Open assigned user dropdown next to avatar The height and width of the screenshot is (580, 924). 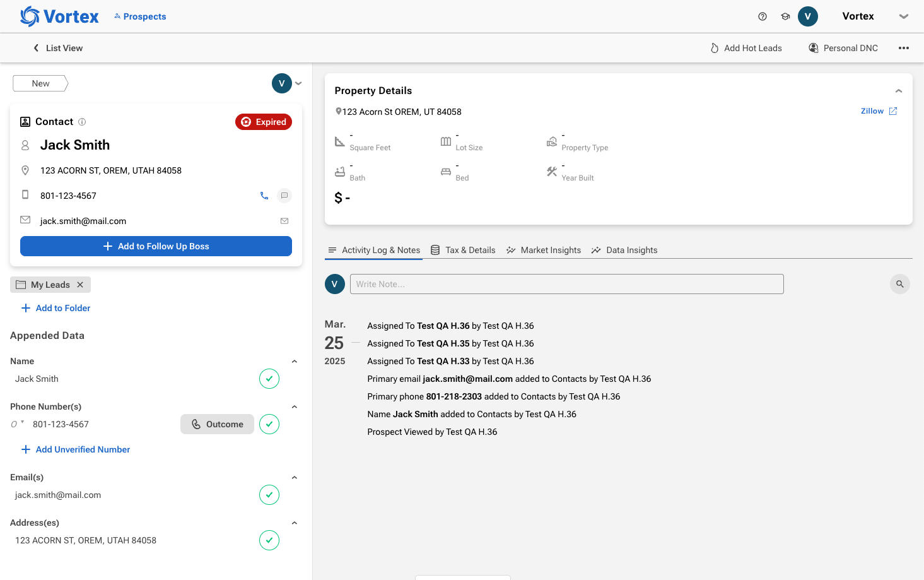298,83
